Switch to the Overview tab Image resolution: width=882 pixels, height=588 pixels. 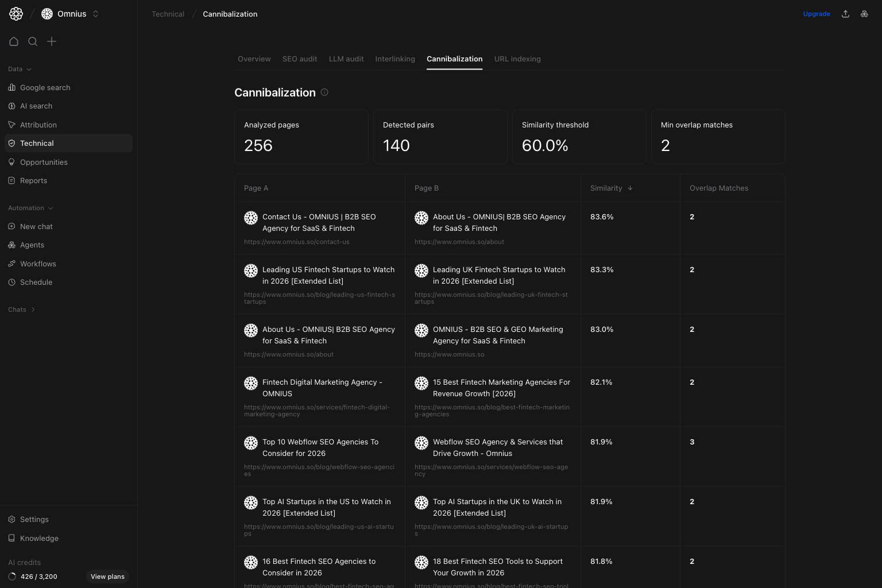(x=254, y=59)
